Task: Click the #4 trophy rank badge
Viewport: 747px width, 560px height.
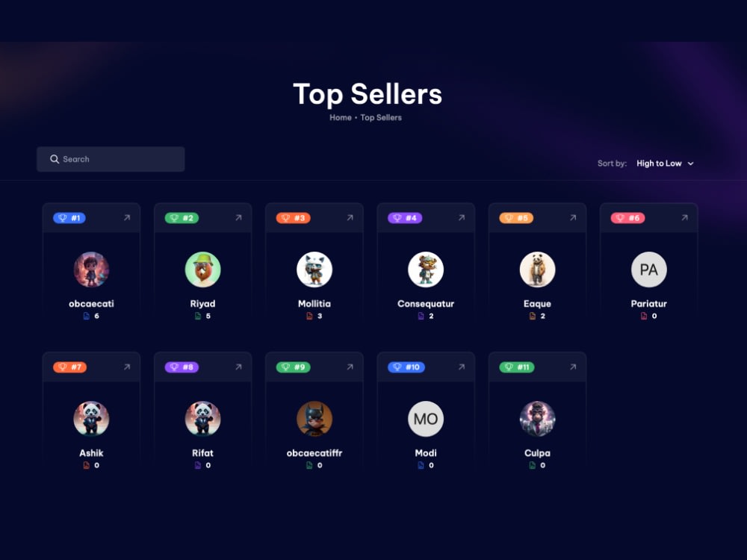Action: pyautogui.click(x=404, y=218)
